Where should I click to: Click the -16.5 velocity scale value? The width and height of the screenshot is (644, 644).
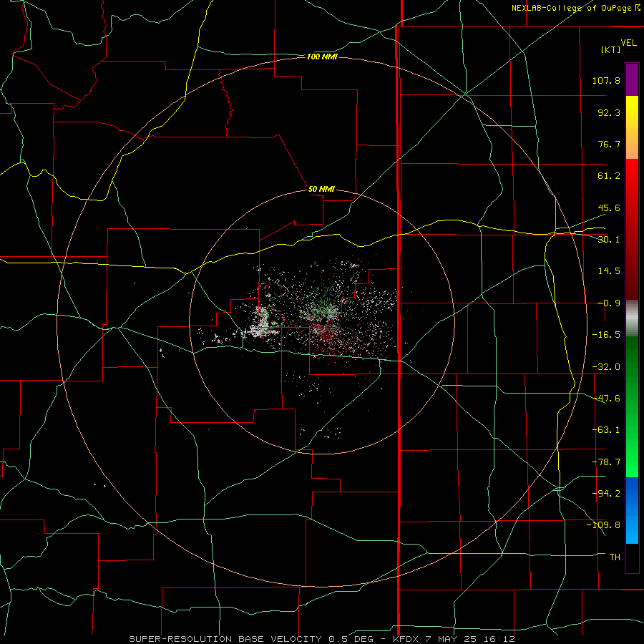pos(606,335)
